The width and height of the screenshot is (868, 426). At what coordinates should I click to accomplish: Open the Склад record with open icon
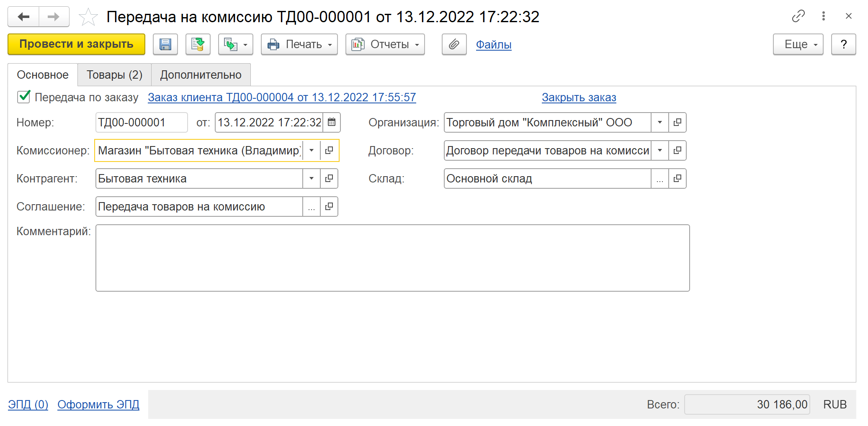(x=677, y=179)
